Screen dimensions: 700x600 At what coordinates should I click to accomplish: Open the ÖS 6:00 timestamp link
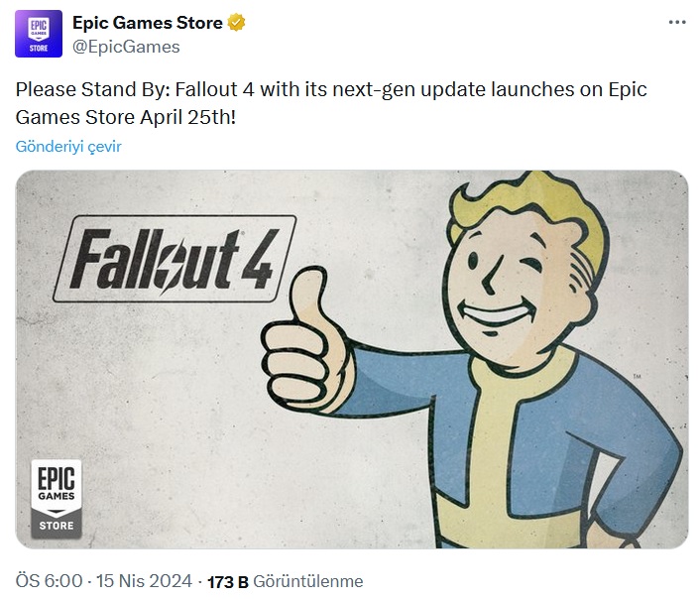(50, 581)
